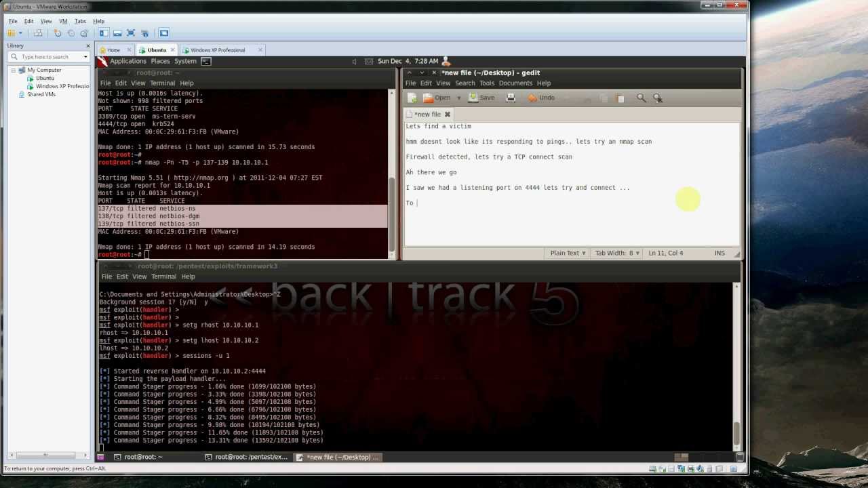This screenshot has width=868, height=488.
Task: Click the Library search field
Action: [47, 57]
